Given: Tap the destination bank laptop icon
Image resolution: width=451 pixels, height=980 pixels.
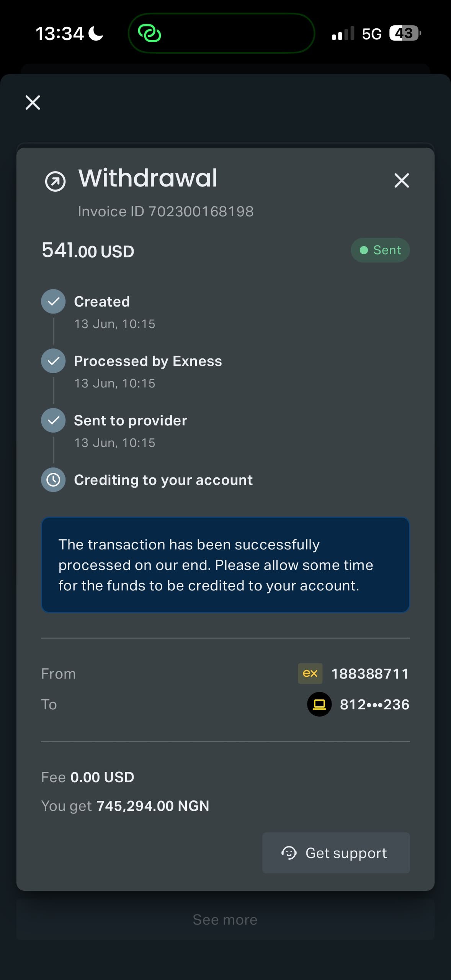Looking at the screenshot, I should [319, 704].
